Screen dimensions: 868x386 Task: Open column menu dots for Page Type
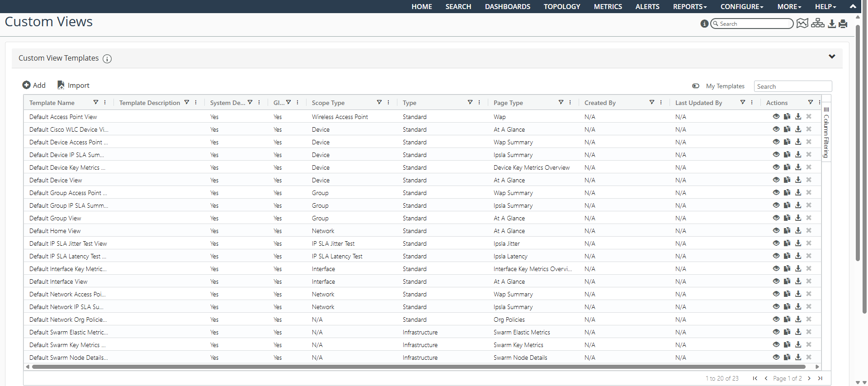click(570, 103)
